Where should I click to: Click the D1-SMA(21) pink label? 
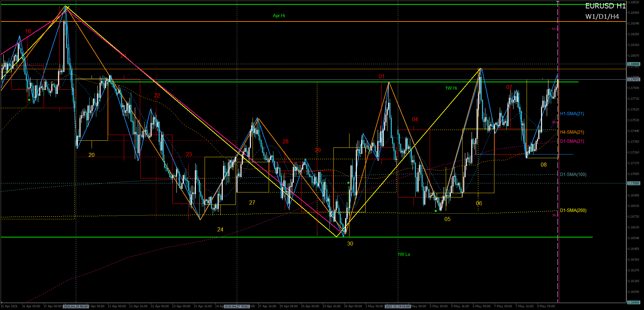coord(572,141)
